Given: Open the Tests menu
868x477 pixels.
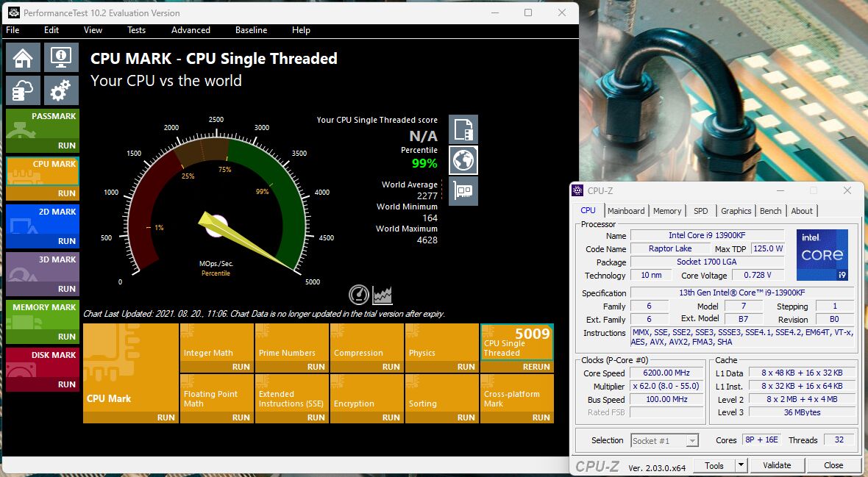Looking at the screenshot, I should [x=136, y=30].
